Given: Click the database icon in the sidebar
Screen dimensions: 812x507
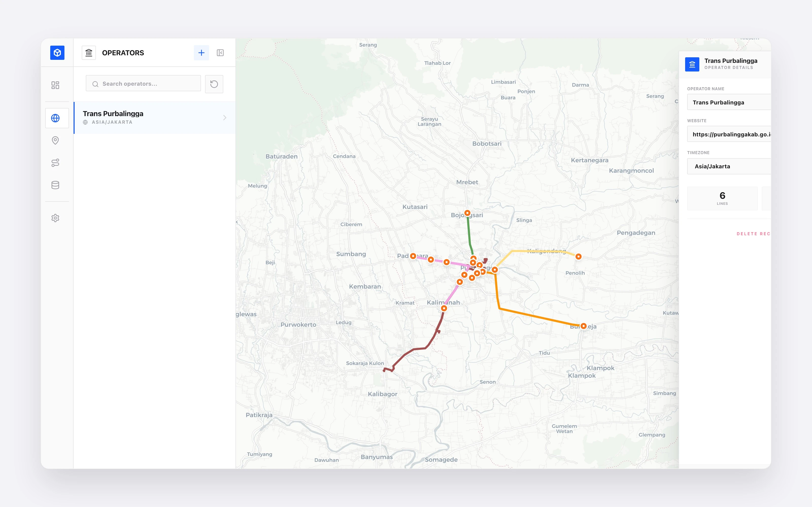Looking at the screenshot, I should (x=55, y=185).
